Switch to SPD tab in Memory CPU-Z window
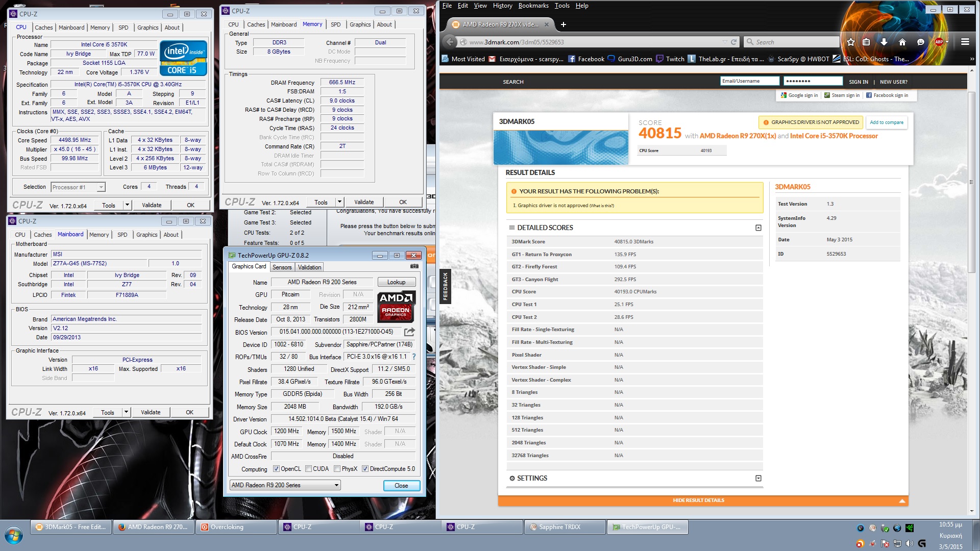 [335, 24]
